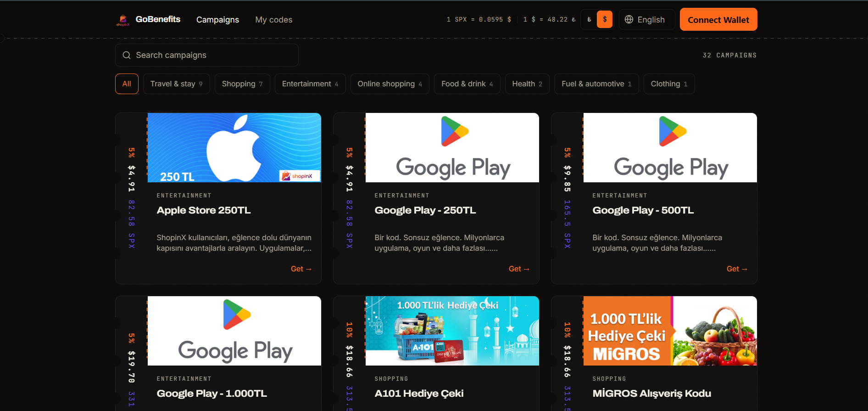Click the 32 CAMPAIGNS counter text
Screen dimensions: 868x411
click(x=729, y=55)
